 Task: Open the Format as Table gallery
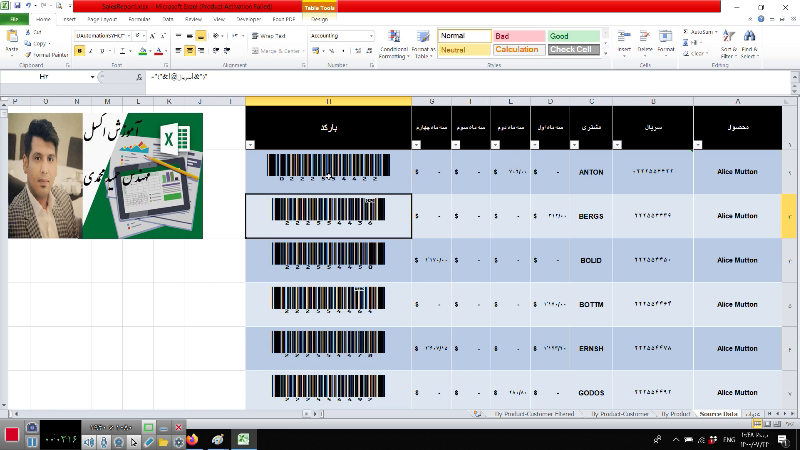[x=422, y=46]
